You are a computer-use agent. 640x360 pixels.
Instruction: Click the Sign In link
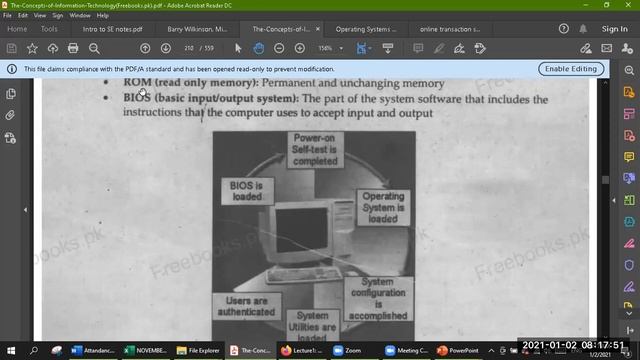[x=615, y=29]
